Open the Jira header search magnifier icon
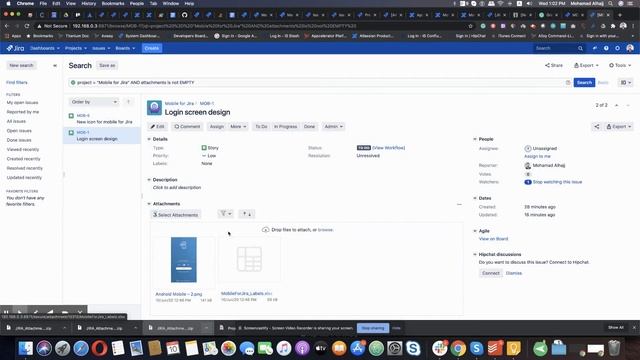640x360 pixels. (x=580, y=48)
